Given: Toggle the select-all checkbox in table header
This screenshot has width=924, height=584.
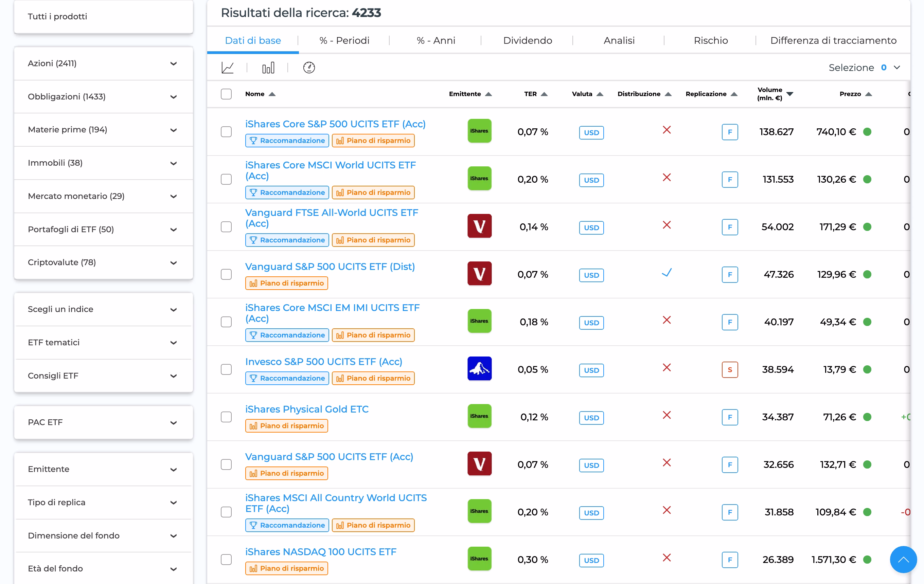Looking at the screenshot, I should click(226, 94).
